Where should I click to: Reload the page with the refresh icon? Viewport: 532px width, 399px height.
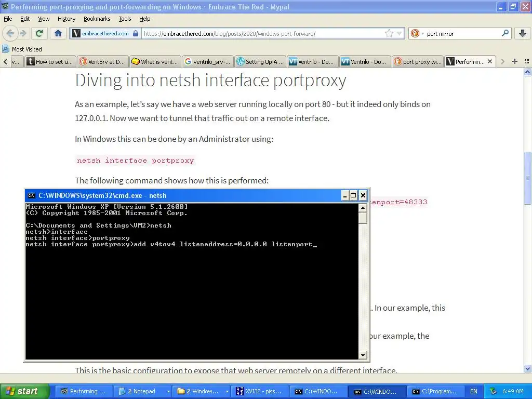tap(39, 33)
